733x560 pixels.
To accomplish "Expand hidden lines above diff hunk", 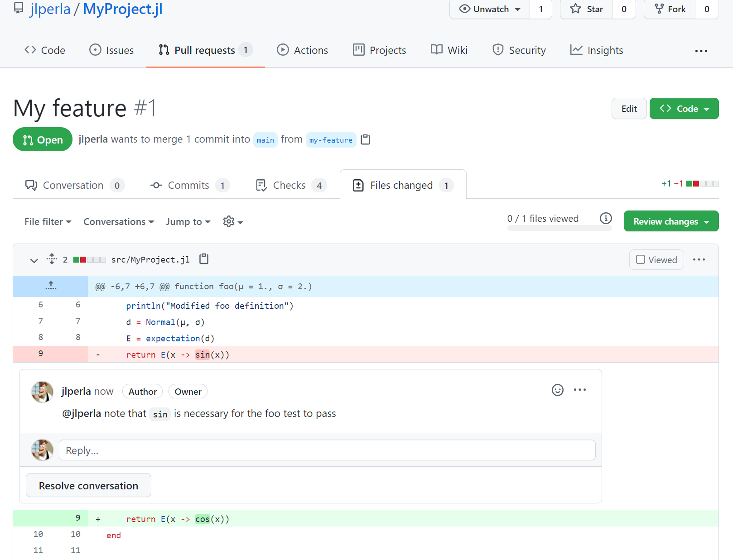I will pos(51,286).
